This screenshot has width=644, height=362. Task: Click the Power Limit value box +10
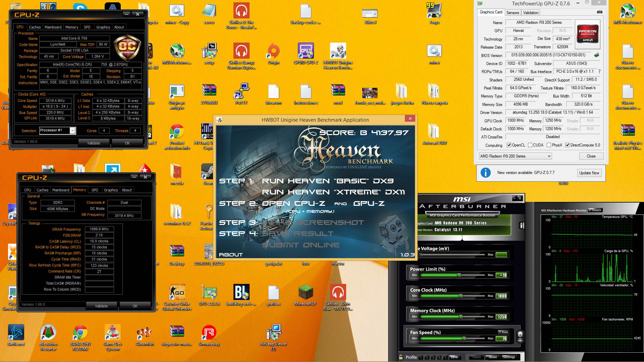pos(502,275)
